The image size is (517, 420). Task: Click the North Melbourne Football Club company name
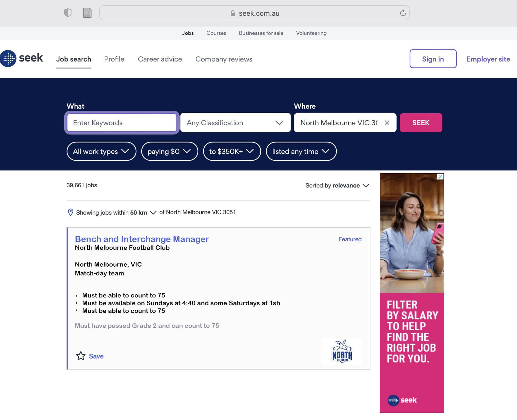click(x=122, y=248)
